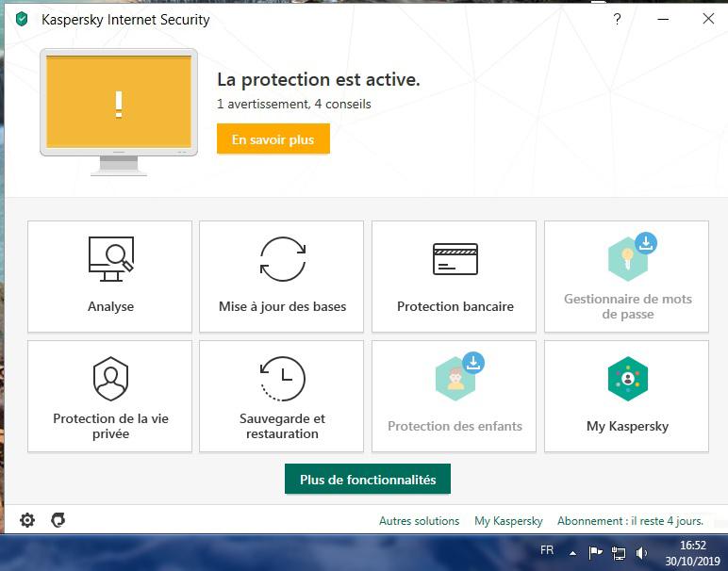Open help question mark in title bar

pos(617,20)
